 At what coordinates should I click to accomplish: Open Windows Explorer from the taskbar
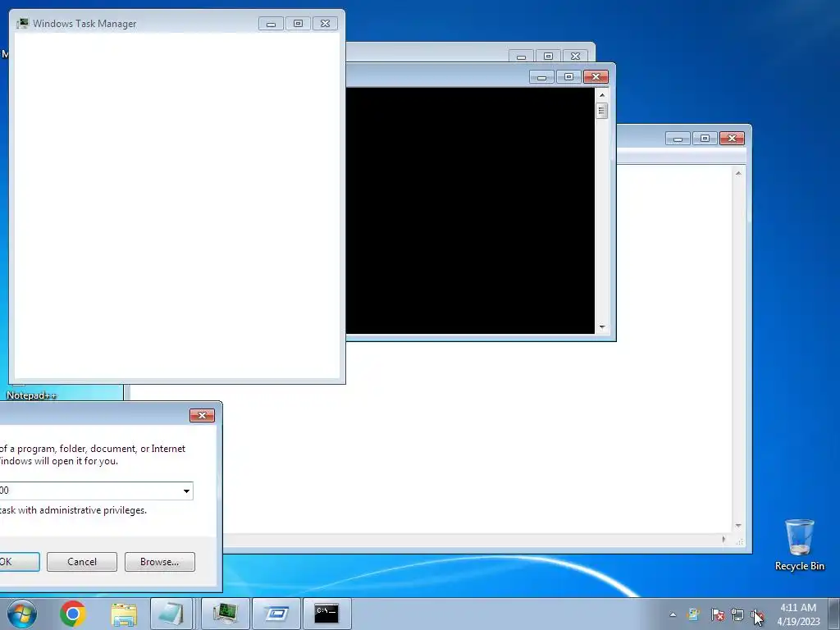(124, 614)
